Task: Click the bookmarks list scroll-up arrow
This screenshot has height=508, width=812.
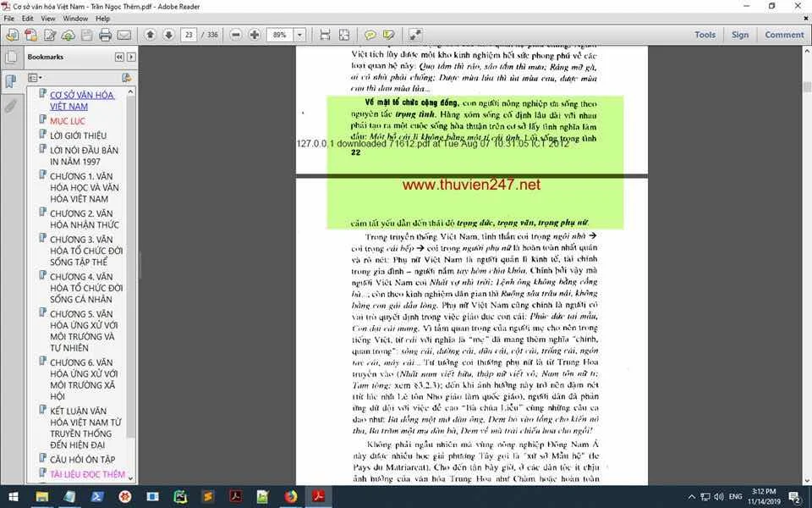Action: (130, 91)
